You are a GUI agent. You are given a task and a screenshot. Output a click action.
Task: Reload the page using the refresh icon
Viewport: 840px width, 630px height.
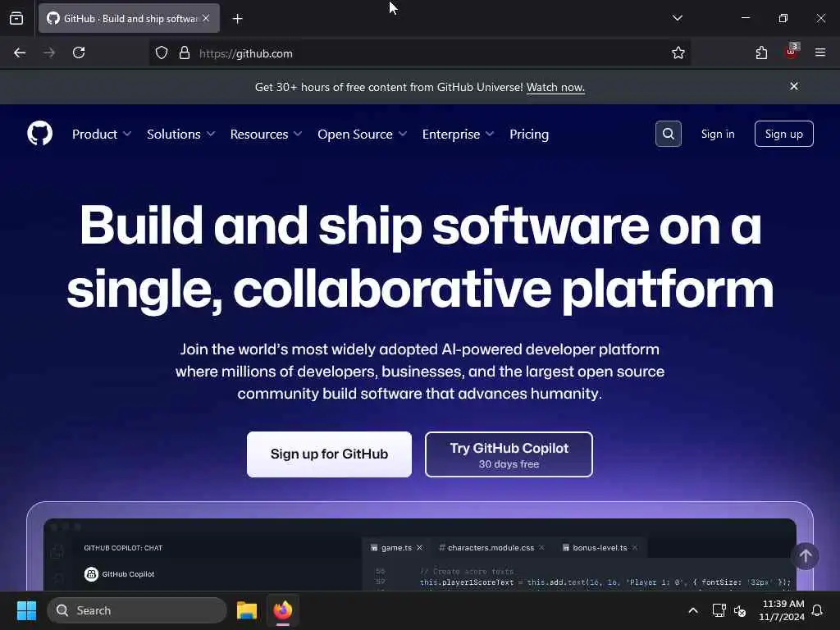coord(79,53)
